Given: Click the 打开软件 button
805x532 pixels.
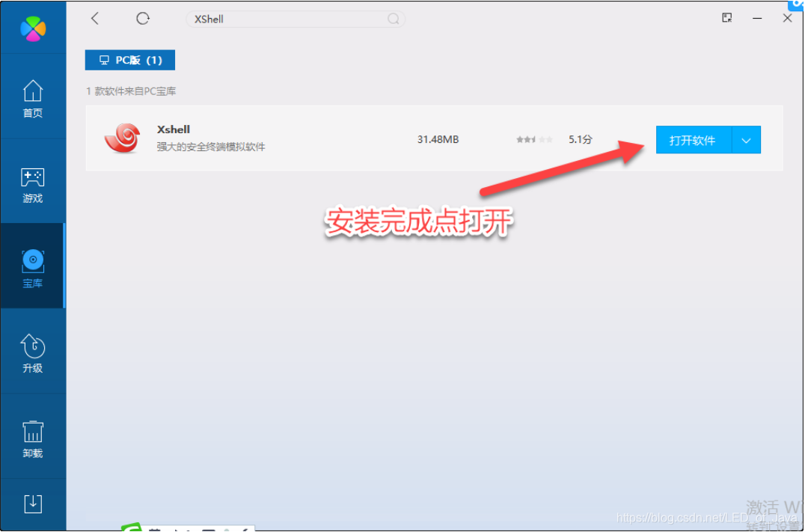Looking at the screenshot, I should 693,140.
